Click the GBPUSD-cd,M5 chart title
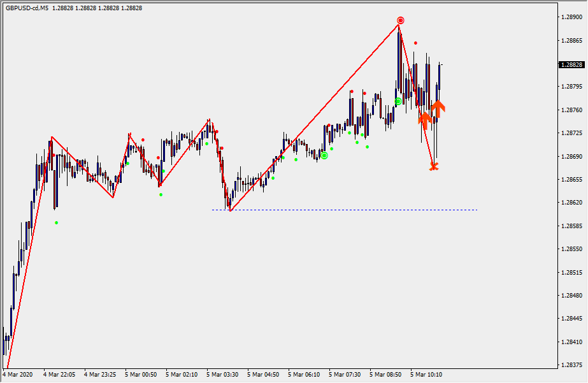 [x=27, y=8]
